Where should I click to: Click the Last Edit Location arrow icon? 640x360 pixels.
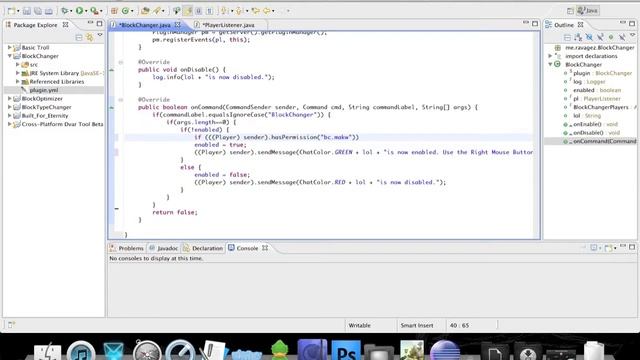256,11
